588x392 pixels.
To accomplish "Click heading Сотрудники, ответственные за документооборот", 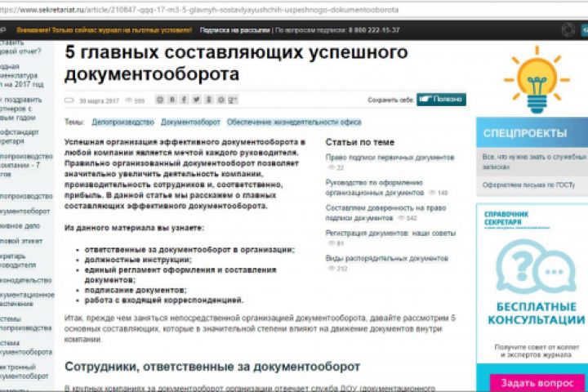I will 212,367.
